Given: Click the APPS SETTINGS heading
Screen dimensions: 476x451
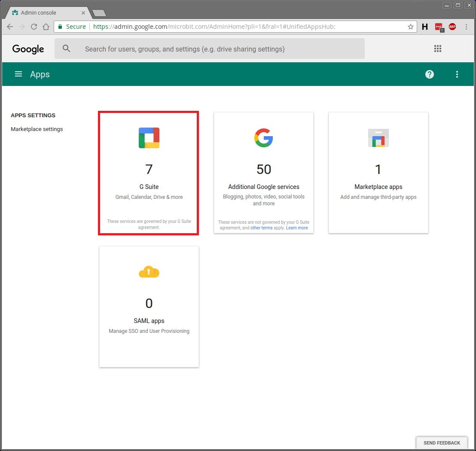Looking at the screenshot, I should tap(33, 116).
